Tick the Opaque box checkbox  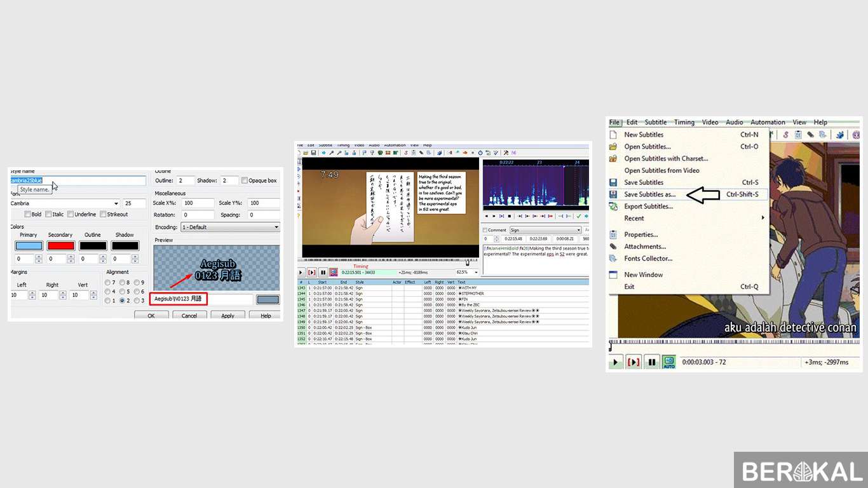click(x=244, y=180)
